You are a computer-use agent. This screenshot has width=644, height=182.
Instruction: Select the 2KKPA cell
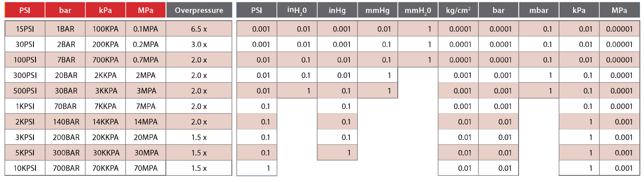(x=106, y=75)
